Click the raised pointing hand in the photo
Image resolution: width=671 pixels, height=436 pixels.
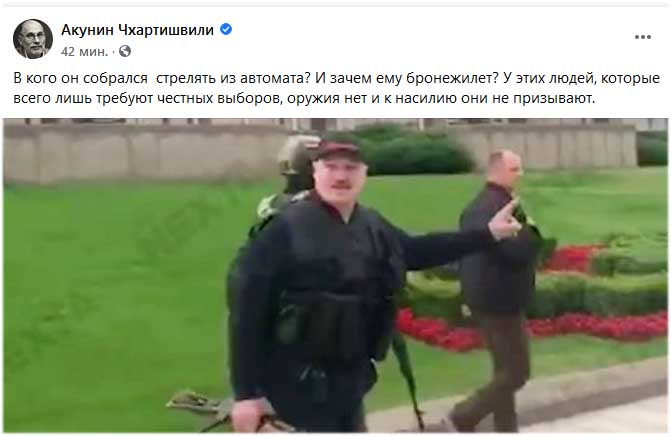click(x=505, y=219)
